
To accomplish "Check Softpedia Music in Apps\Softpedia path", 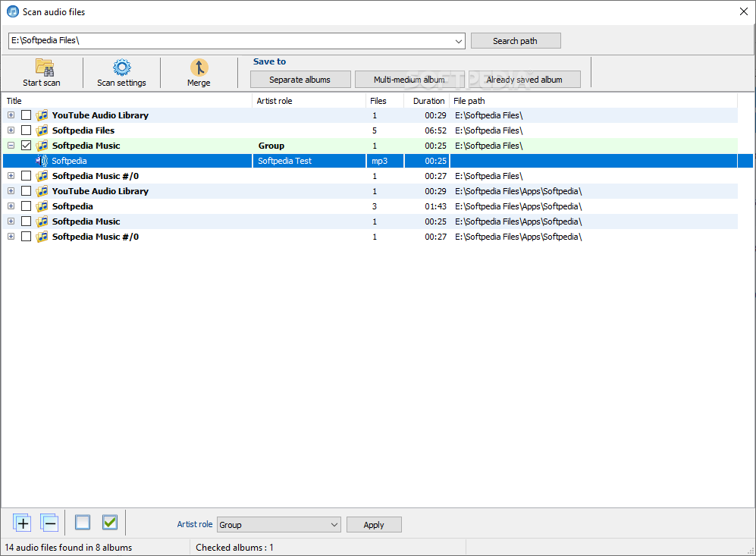I will click(26, 221).
